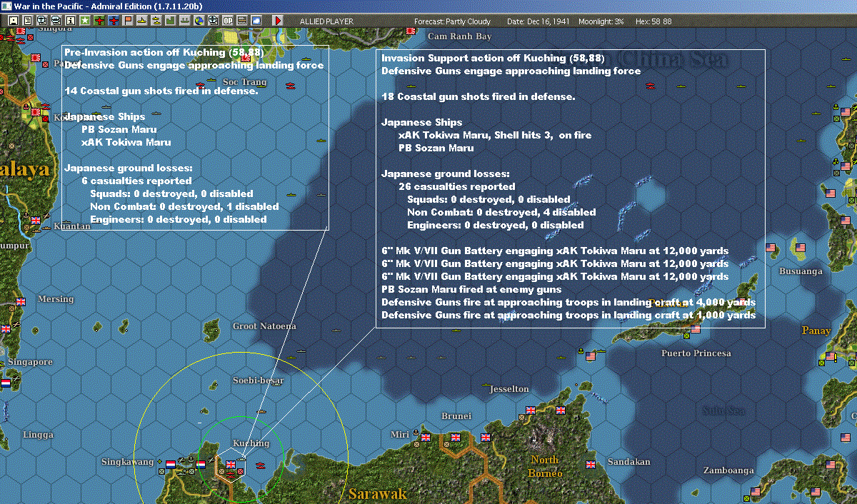The width and height of the screenshot is (857, 504).
Task: Click the double yellow ships toolbar icon
Action: (x=156, y=21)
